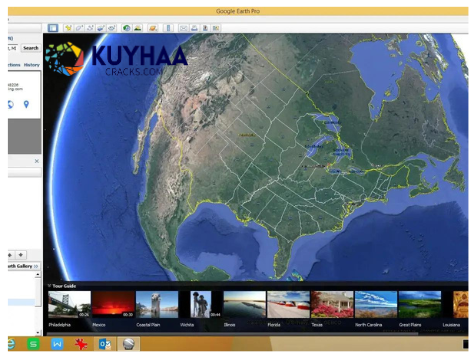Click the move up arrow in Places panel
Viewport: 469px width, 361px height.
(x=10, y=255)
